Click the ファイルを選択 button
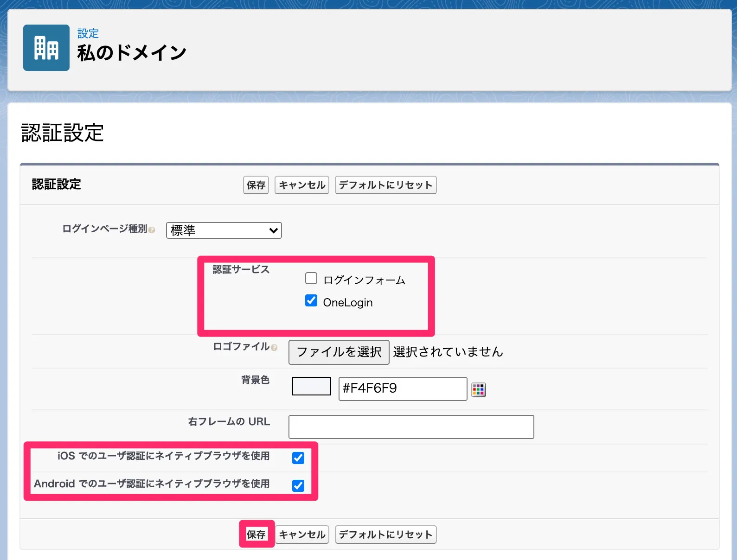Screen dimensions: 737x560 tap(339, 352)
